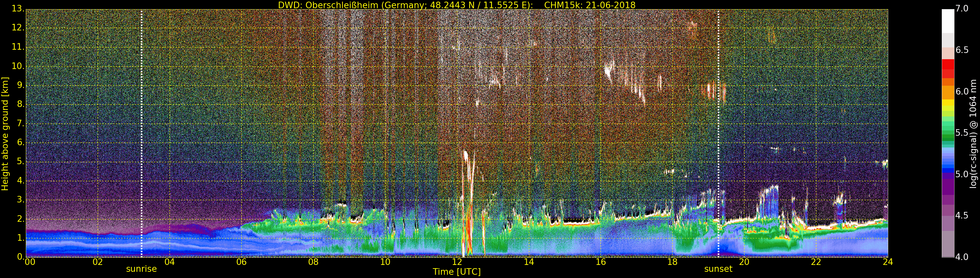Click the "22" time-axis tick label
The image size is (980, 278).
point(816,262)
